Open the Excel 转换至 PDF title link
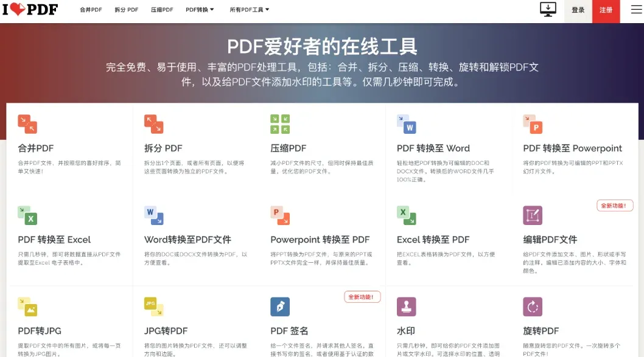644x357 pixels. point(433,240)
